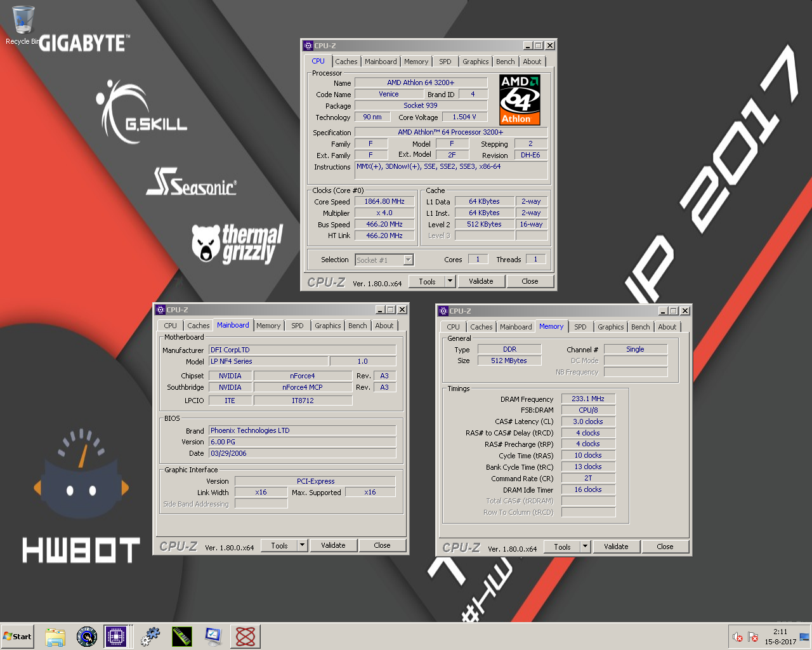Click the '03/29/2006' BIOS date field
Image resolution: width=812 pixels, height=650 pixels.
[x=303, y=453]
